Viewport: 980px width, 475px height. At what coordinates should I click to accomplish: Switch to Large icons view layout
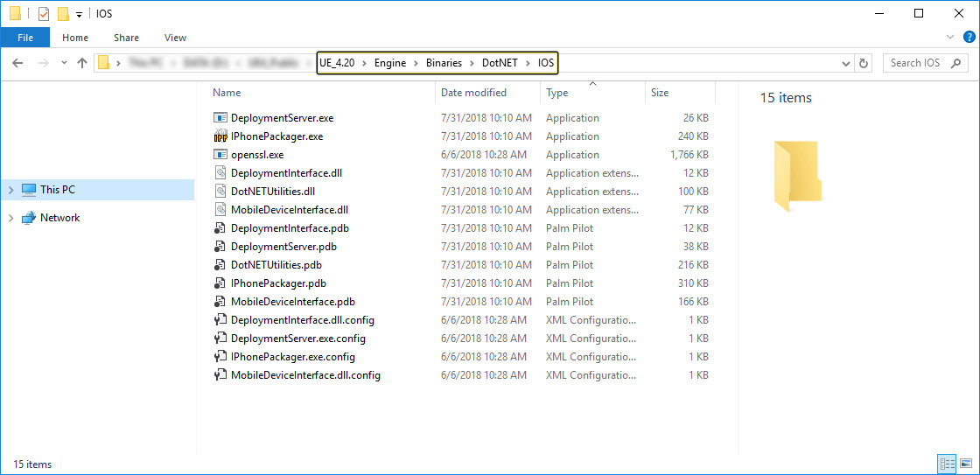[x=966, y=464]
